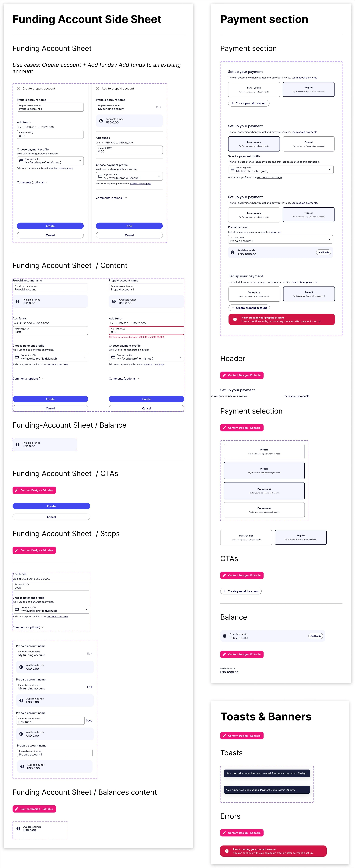Open the Account name Prepaid account 1 dropdown
Viewport: 355px width, 868px height.
click(x=281, y=239)
